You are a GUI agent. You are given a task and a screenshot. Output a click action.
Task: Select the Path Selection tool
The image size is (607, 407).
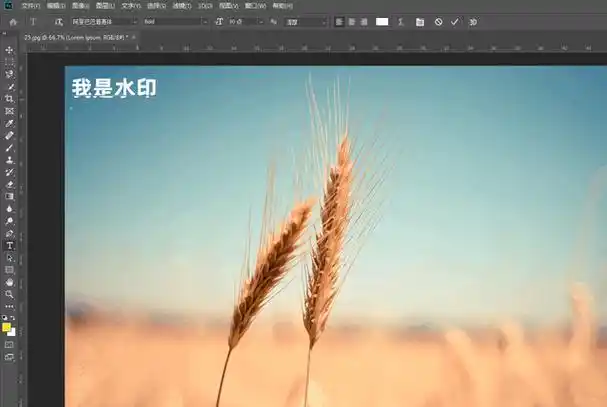click(9, 258)
